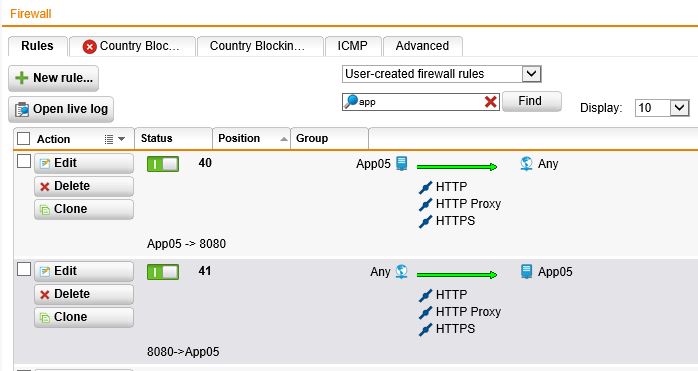
Task: Click the 'App05' source label in rule 40
Action: tap(373, 164)
